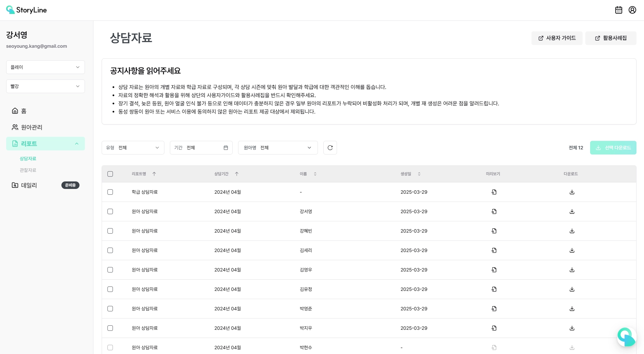Download 박영준's report
This screenshot has width=644, height=354.
(x=572, y=309)
